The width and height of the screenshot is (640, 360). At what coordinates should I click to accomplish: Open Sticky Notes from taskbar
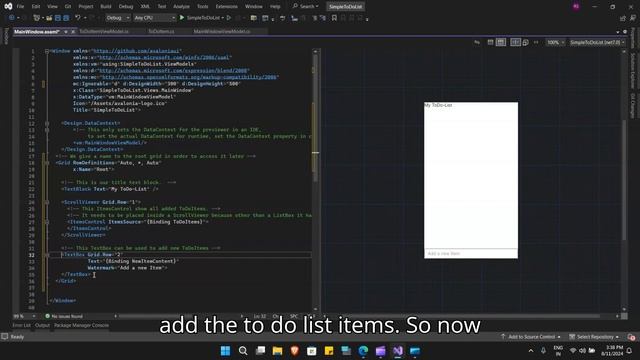[x=329, y=351]
